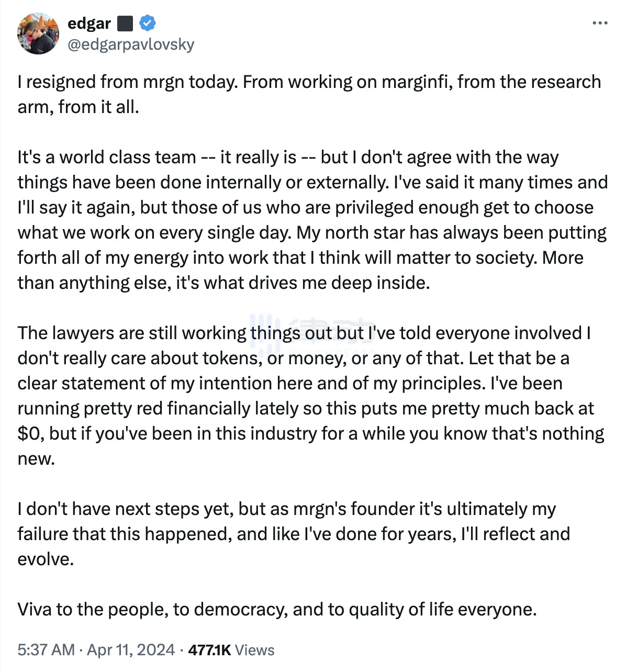Click the Apr 11, 2024 date
The image size is (626, 672).
tap(131, 649)
